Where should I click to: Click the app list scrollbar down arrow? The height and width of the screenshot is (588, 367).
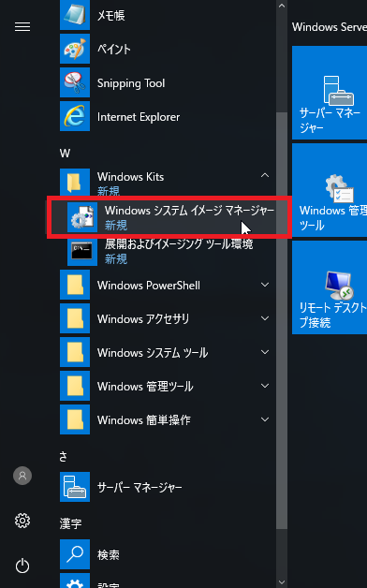pos(282,582)
